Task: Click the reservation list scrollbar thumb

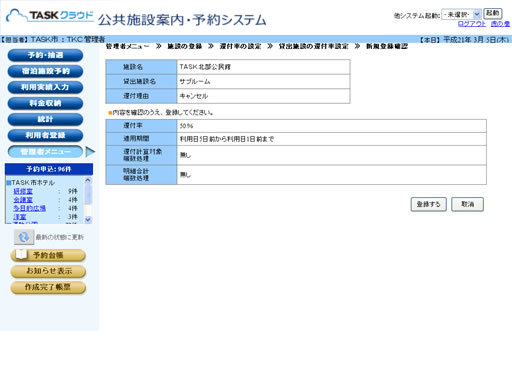Action: tap(88, 194)
